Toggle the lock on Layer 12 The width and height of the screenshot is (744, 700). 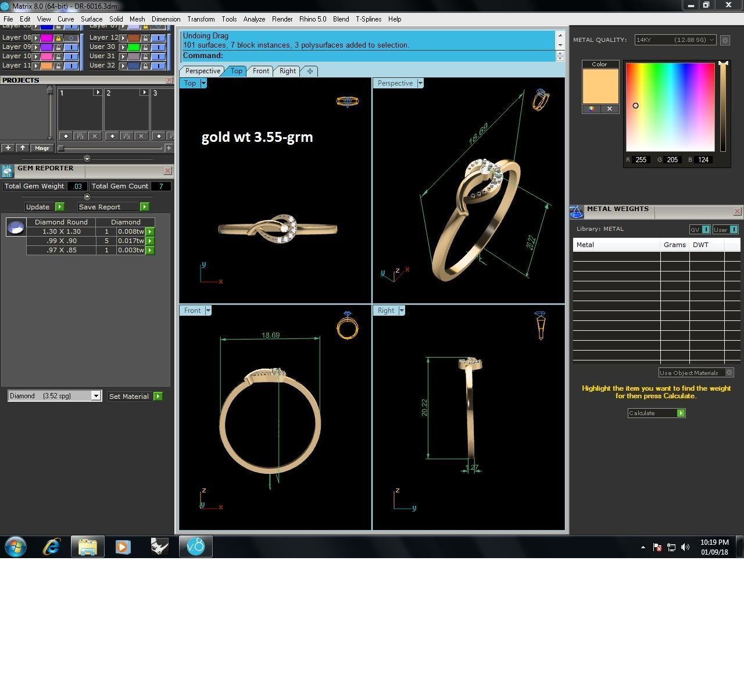click(145, 38)
